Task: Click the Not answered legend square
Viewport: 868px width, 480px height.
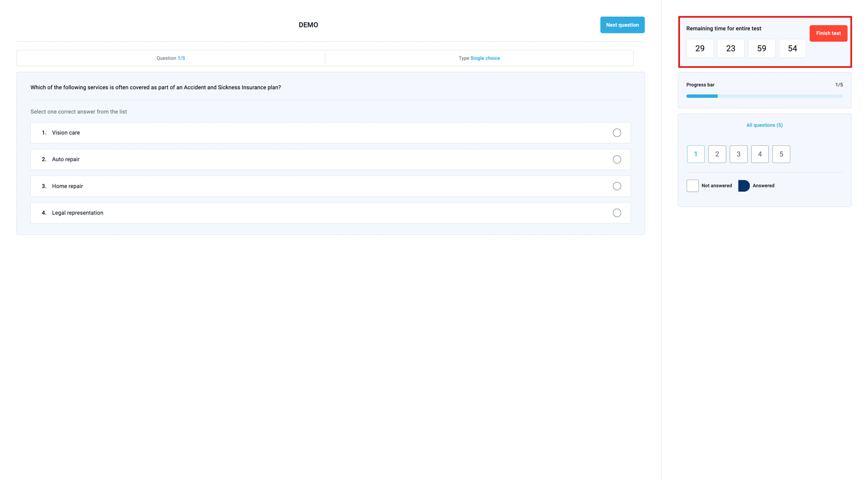Action: point(692,186)
